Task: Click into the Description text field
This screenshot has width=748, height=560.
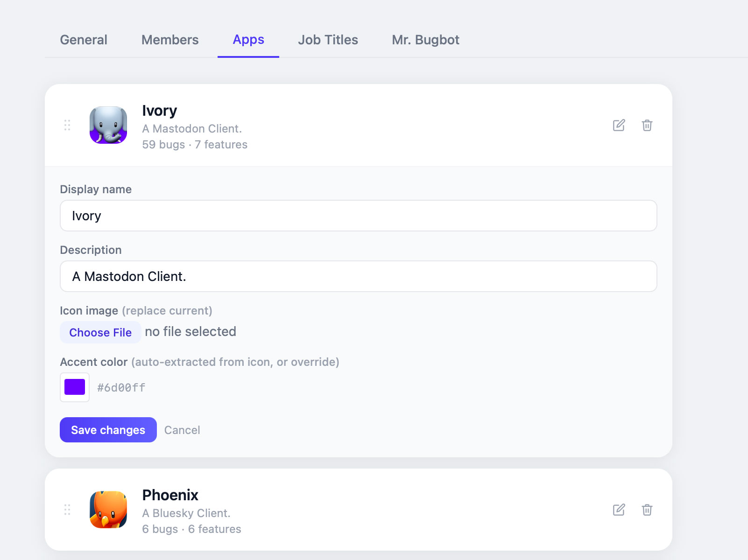Action: pos(358,276)
